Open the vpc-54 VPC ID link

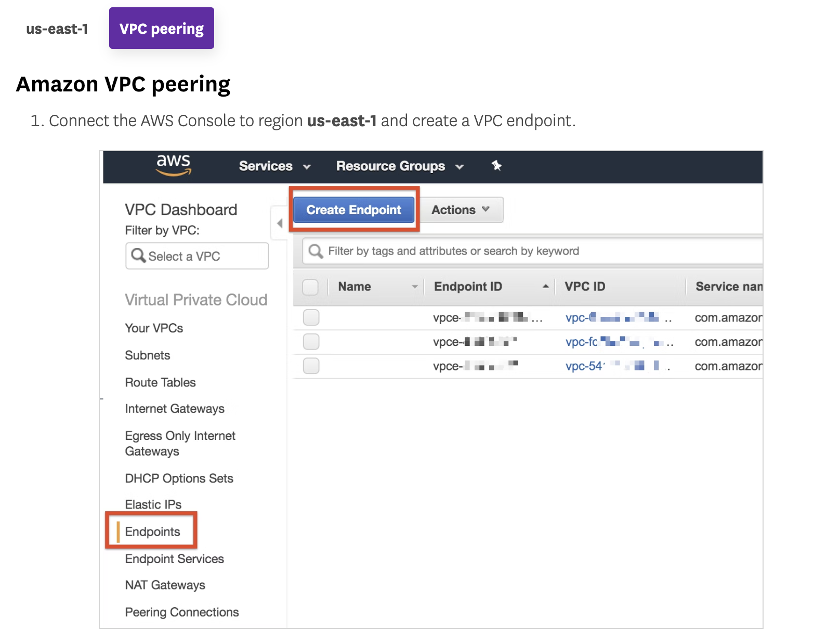coord(584,366)
